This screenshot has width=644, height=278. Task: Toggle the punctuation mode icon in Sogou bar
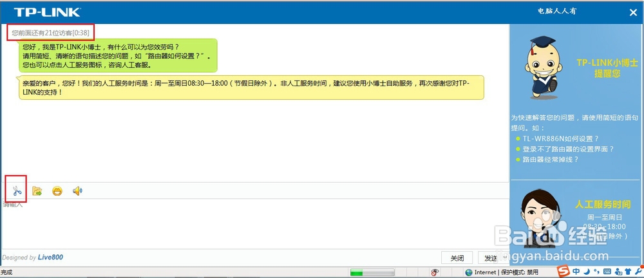(597, 272)
